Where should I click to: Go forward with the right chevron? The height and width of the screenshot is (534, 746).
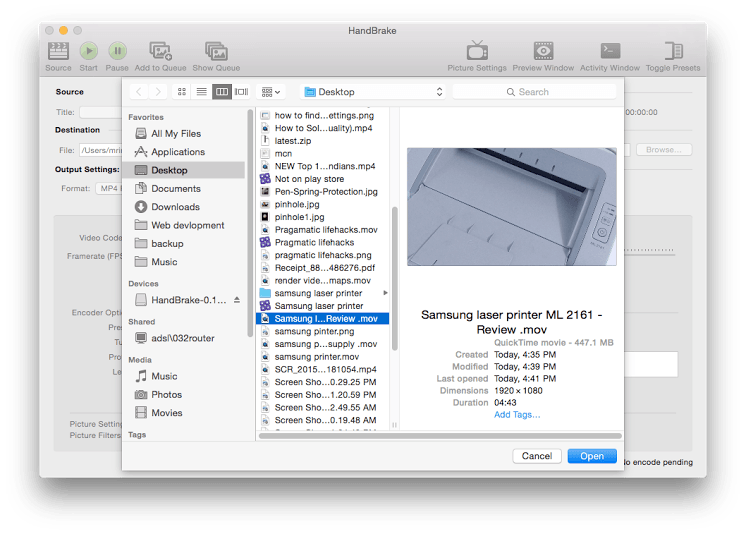[158, 92]
